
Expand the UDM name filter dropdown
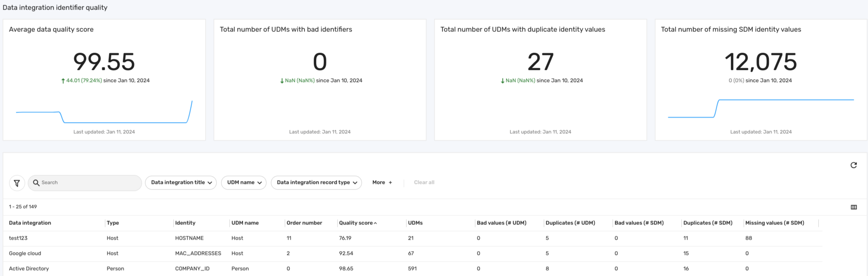(x=244, y=182)
